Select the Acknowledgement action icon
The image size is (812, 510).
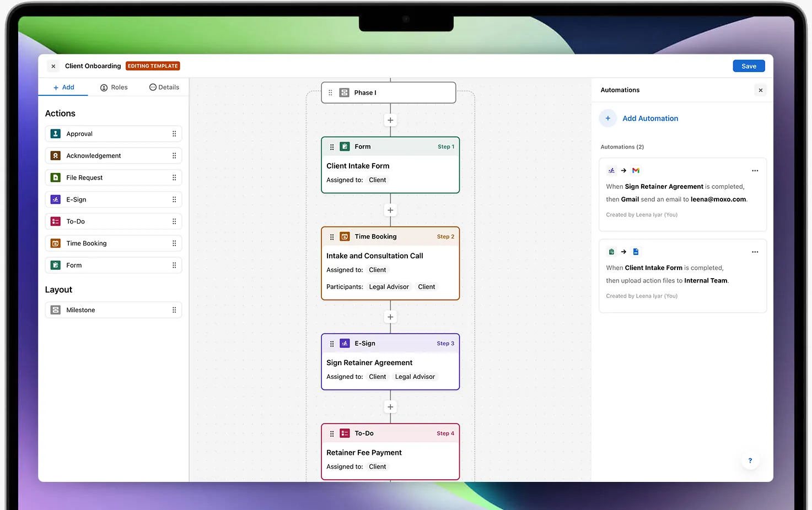coord(55,155)
